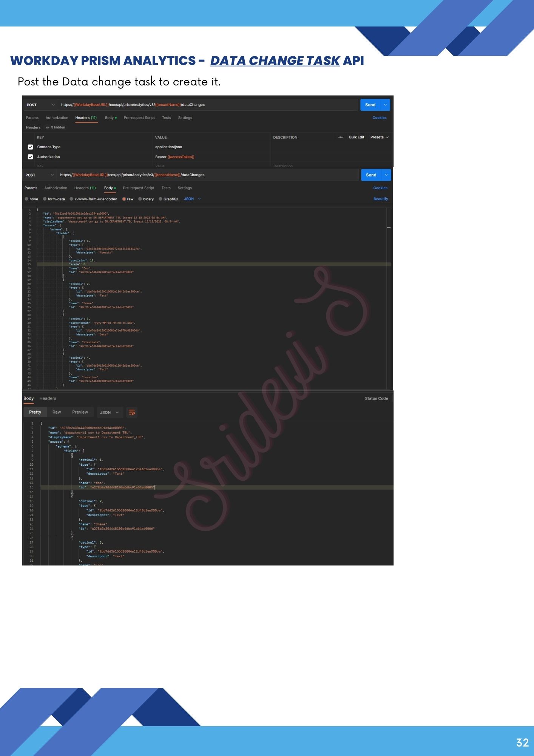This screenshot has width=534, height=756.
Task: Click the 'Bearer {{accessToken}}' value cell
Action: (x=211, y=157)
